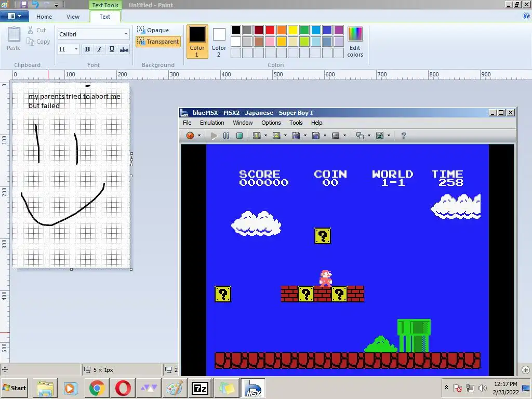Click the Windows Start button

tap(14, 388)
